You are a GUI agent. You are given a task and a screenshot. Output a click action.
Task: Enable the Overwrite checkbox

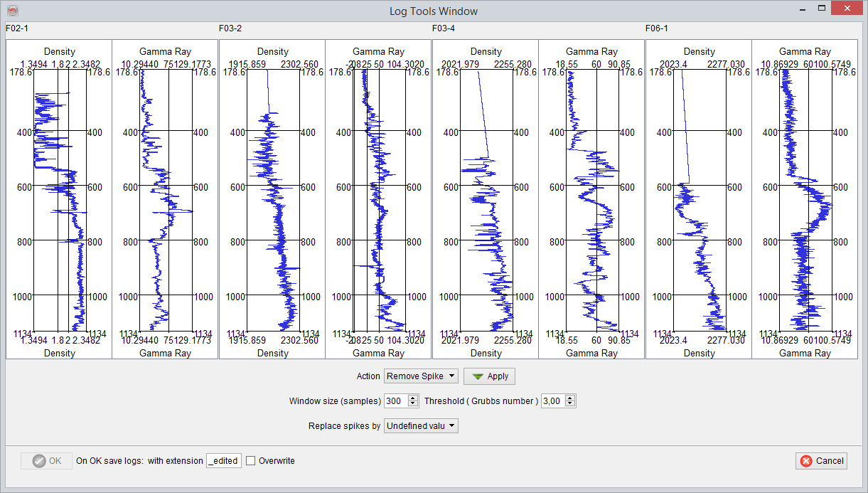[251, 461]
